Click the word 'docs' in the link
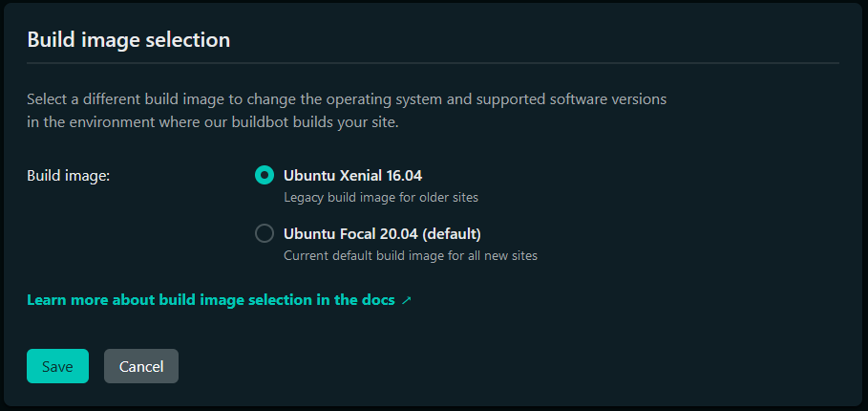Image resolution: width=868 pixels, height=411 pixels. coord(376,300)
